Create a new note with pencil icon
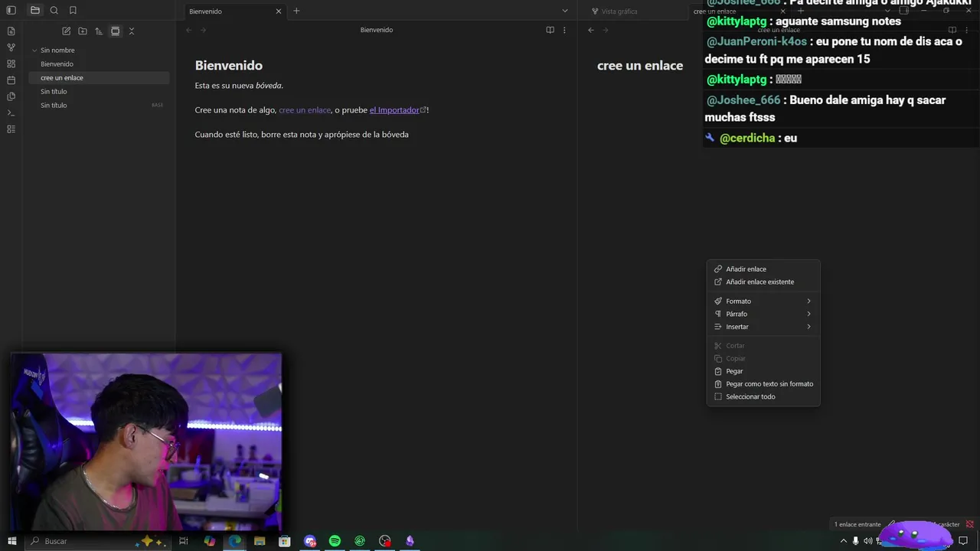The image size is (980, 551). click(66, 31)
